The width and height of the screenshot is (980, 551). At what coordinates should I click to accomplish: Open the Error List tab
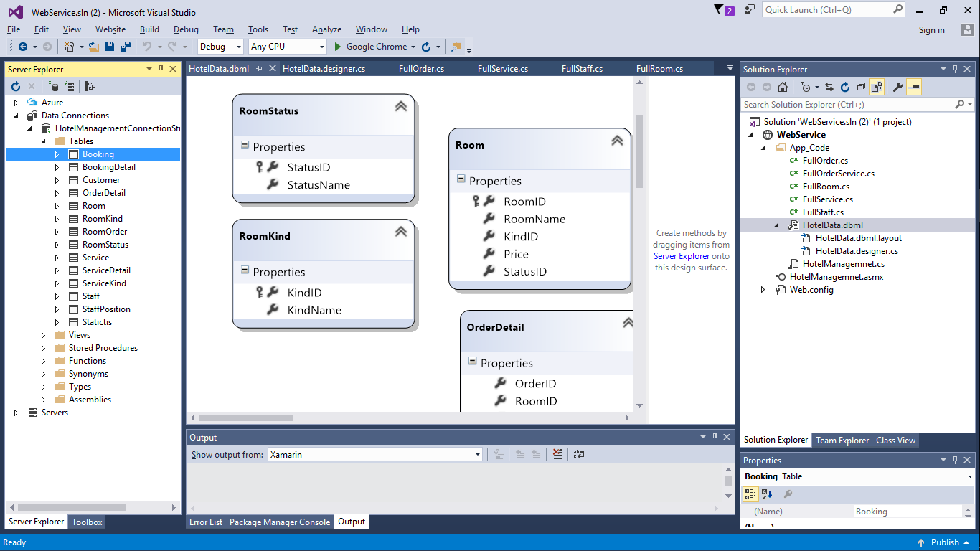coord(206,522)
